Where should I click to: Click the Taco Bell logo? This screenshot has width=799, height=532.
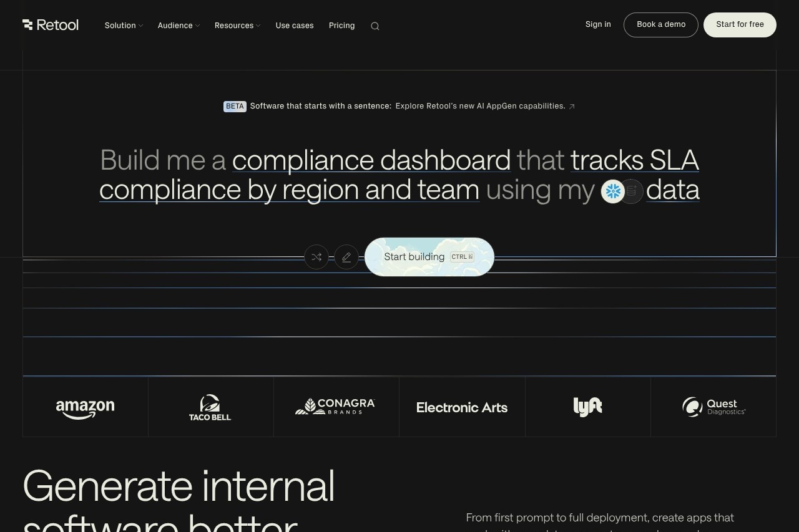click(x=210, y=407)
